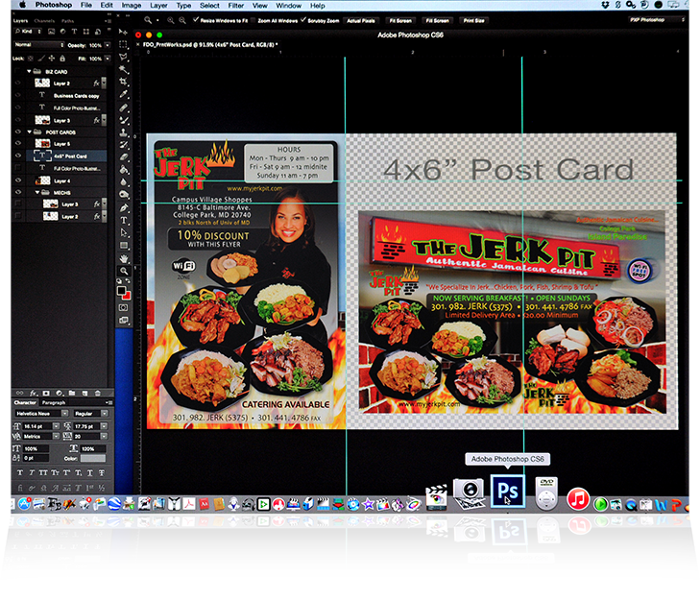Apply Faux Bold in Character panel
The height and width of the screenshot is (600, 700).
pyautogui.click(x=19, y=472)
